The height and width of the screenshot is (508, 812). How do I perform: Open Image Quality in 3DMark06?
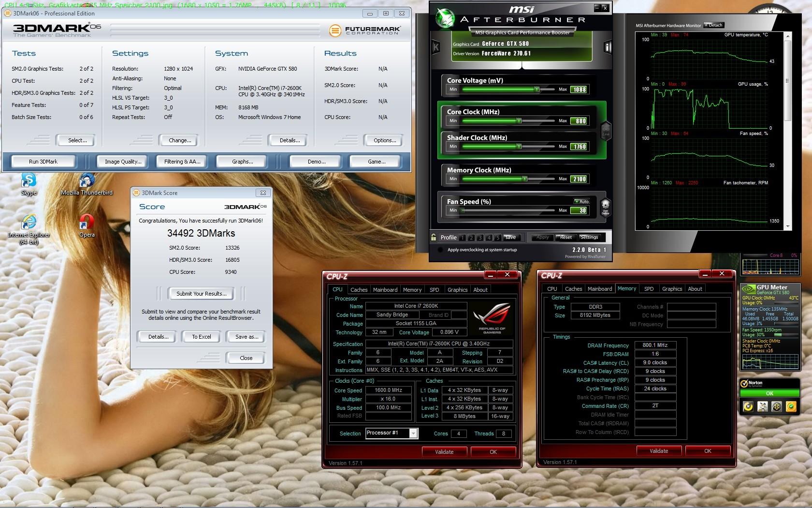[123, 162]
